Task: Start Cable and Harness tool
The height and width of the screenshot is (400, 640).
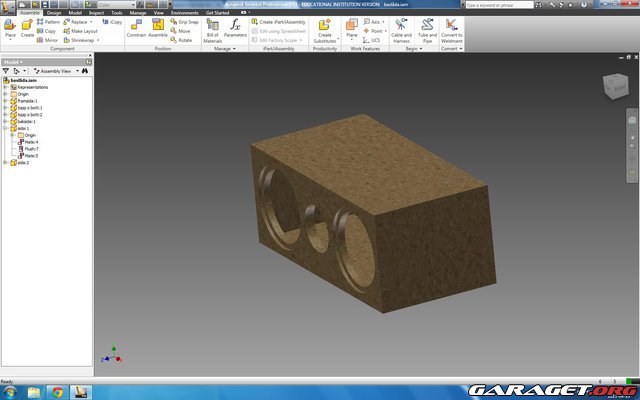Action: coord(400,29)
